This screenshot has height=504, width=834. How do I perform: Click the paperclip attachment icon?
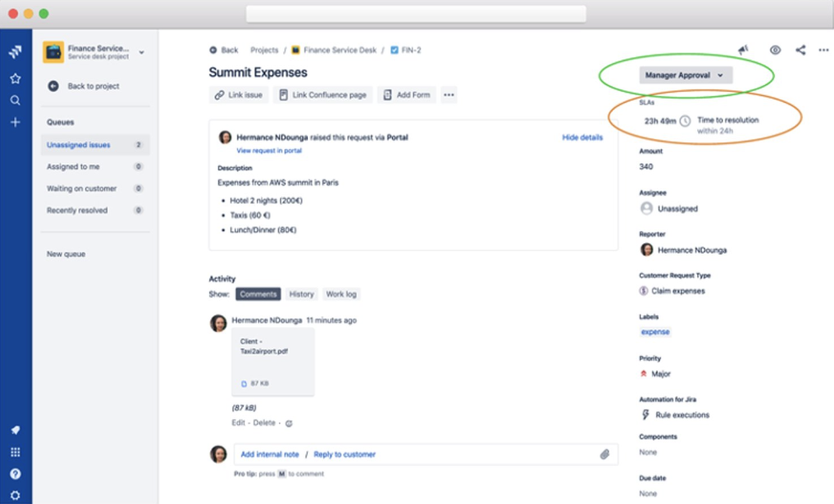605,454
